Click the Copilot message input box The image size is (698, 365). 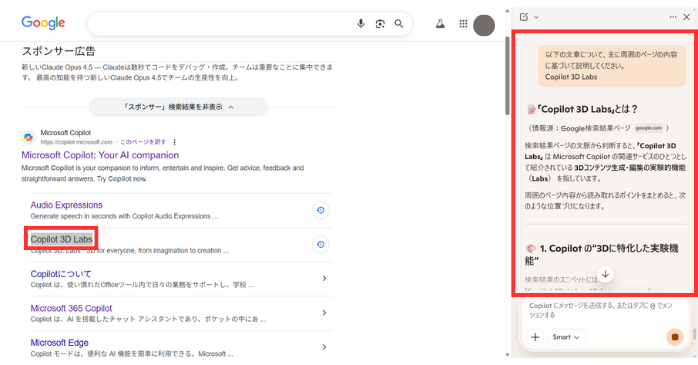point(605,310)
